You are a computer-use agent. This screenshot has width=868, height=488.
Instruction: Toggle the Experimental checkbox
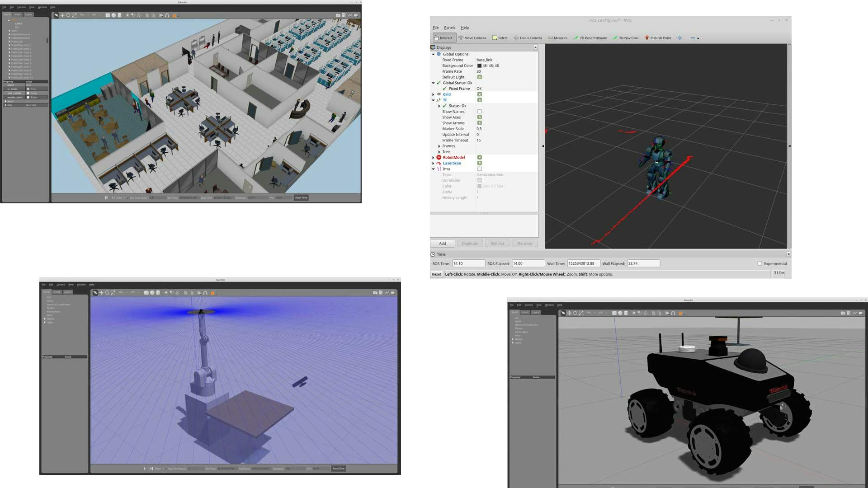point(759,264)
